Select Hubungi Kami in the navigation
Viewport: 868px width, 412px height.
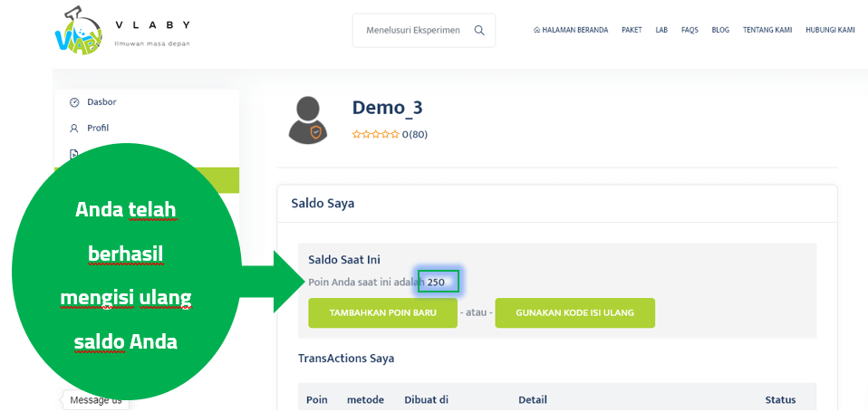[830, 30]
